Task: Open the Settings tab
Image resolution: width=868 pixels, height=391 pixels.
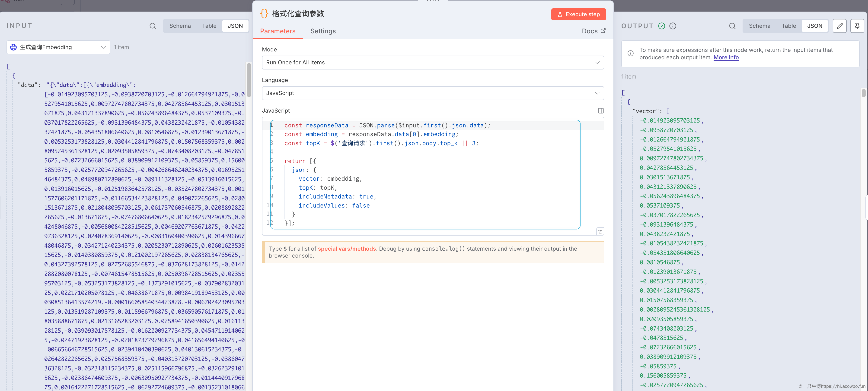Action: (323, 31)
